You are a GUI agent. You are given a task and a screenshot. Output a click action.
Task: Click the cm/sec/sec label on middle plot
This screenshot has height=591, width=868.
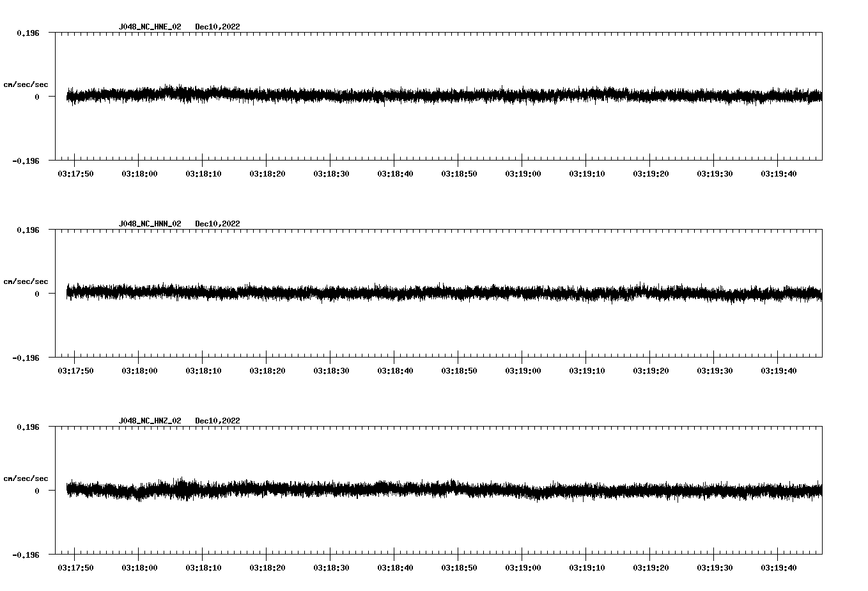point(27,281)
